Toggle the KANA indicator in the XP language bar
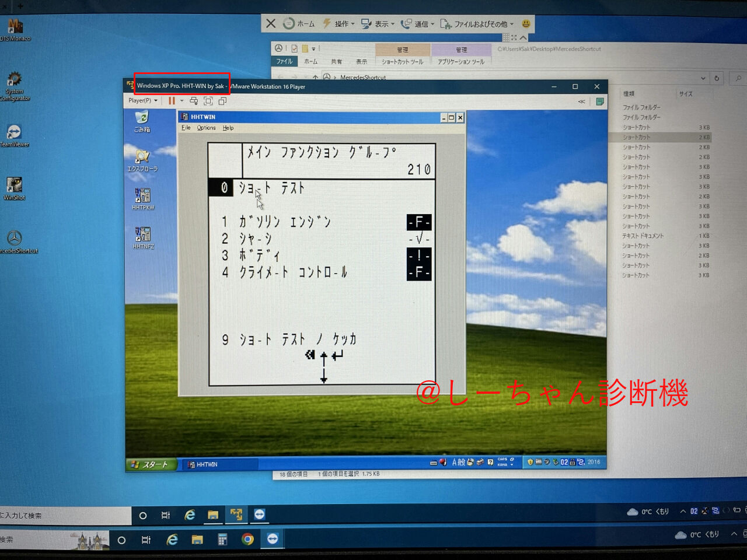Viewport: 747px width, 560px height. point(502,463)
